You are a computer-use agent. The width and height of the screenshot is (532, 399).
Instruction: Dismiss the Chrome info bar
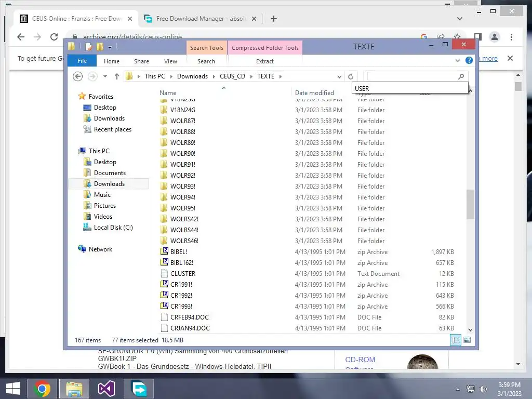pyautogui.click(x=510, y=58)
